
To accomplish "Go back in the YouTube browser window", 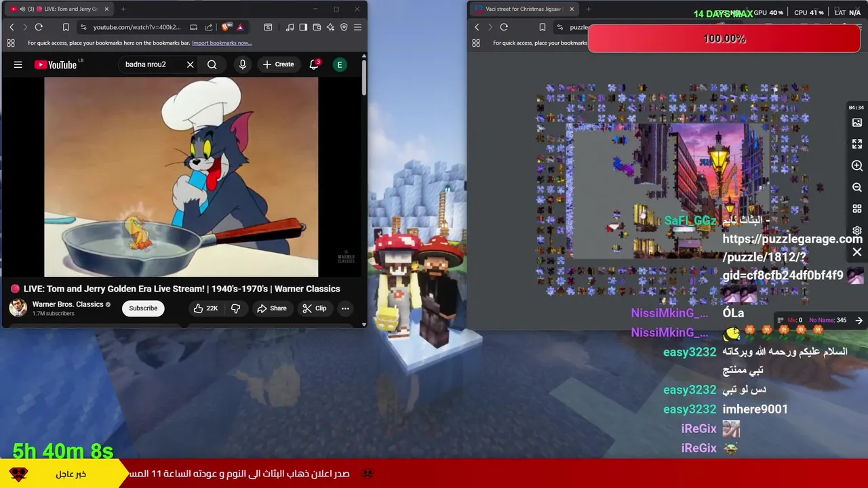I will click(12, 27).
